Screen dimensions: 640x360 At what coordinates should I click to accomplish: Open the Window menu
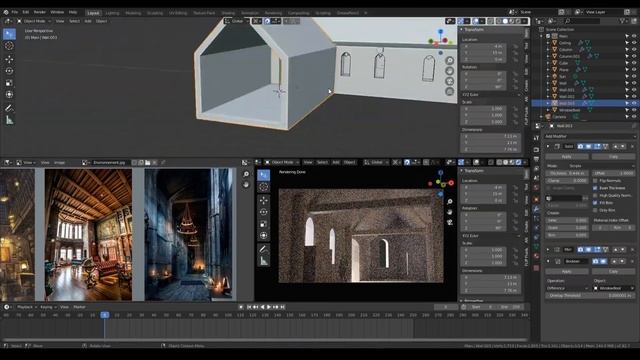pyautogui.click(x=57, y=12)
